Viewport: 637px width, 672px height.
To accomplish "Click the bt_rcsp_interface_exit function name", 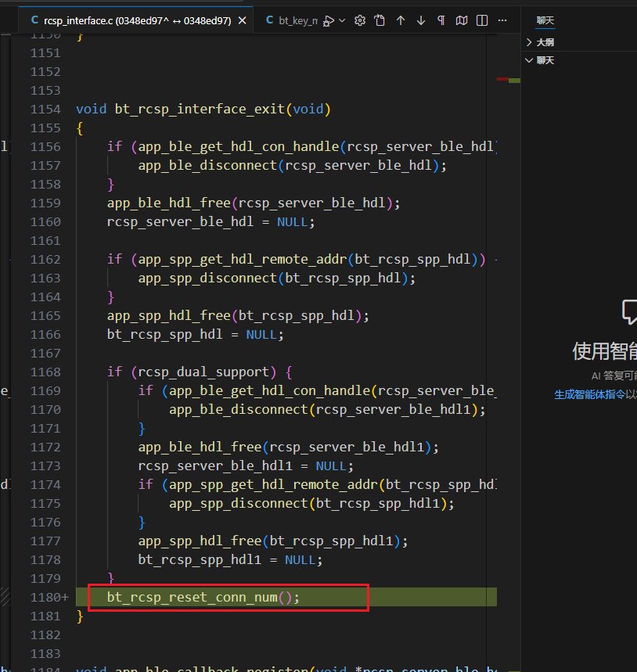I will point(200,110).
